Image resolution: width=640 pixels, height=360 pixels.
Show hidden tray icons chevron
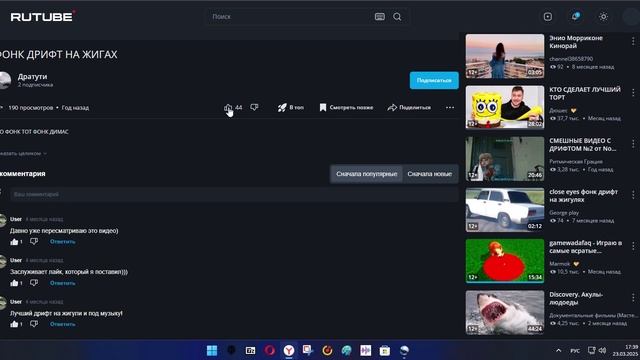coord(558,350)
